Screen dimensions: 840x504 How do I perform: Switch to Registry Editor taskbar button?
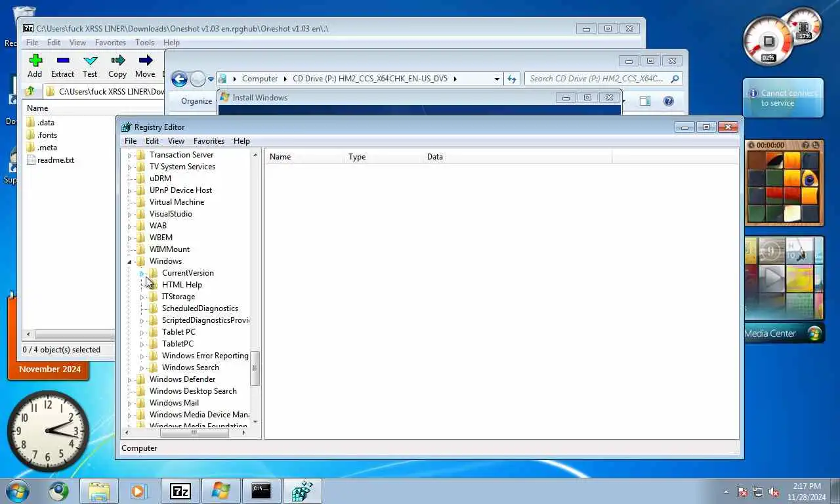(302, 491)
